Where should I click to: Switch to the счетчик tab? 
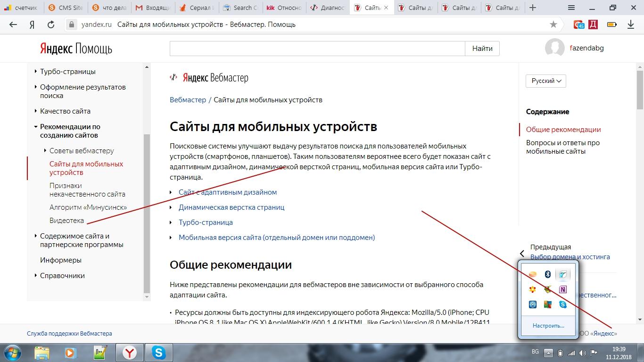tap(22, 8)
